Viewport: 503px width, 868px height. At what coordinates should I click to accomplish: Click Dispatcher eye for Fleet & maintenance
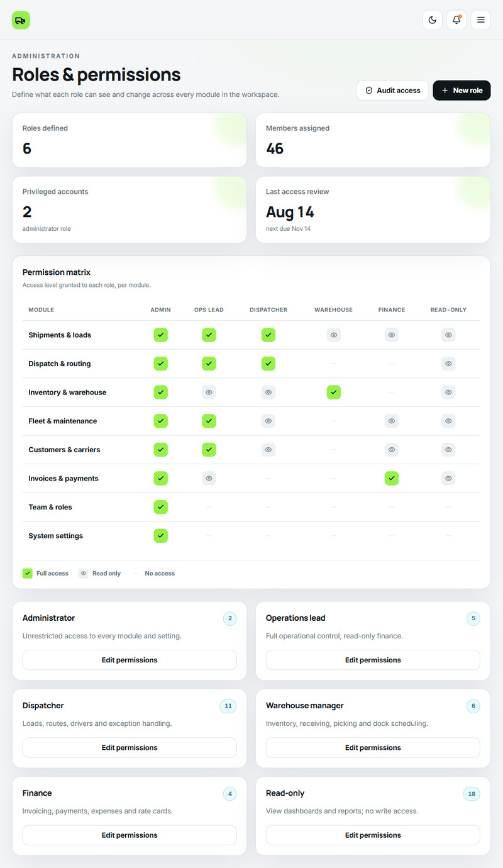pos(268,421)
